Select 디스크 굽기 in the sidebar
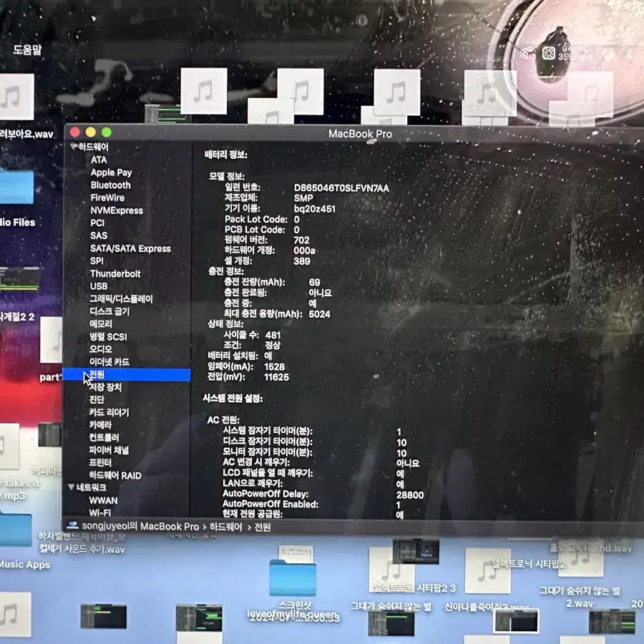This screenshot has height=644, width=644. tap(109, 311)
